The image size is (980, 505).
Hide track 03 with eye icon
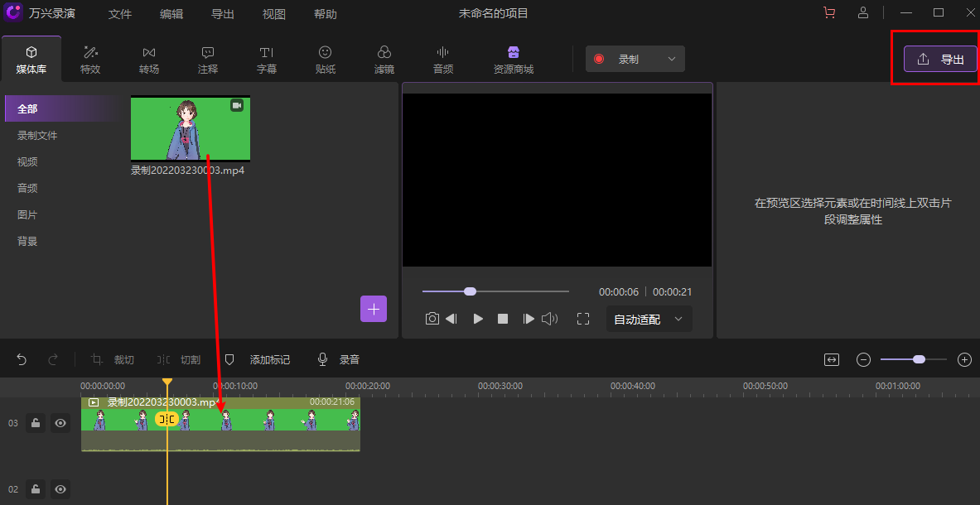tap(60, 423)
